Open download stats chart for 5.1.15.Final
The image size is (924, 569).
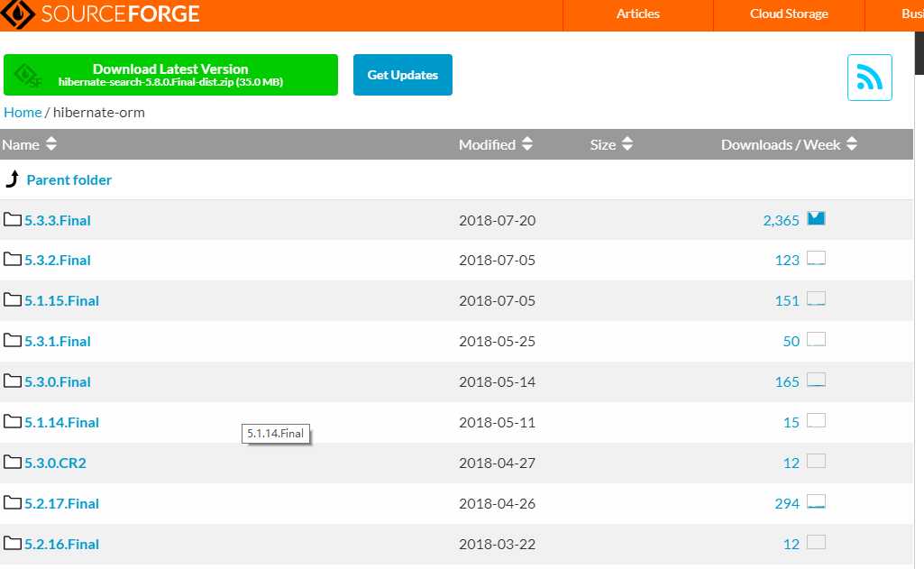pos(816,299)
